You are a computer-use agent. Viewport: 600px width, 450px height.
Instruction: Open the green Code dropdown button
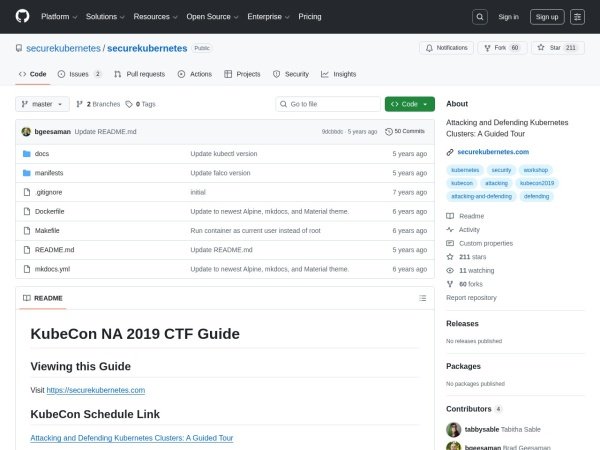409,104
